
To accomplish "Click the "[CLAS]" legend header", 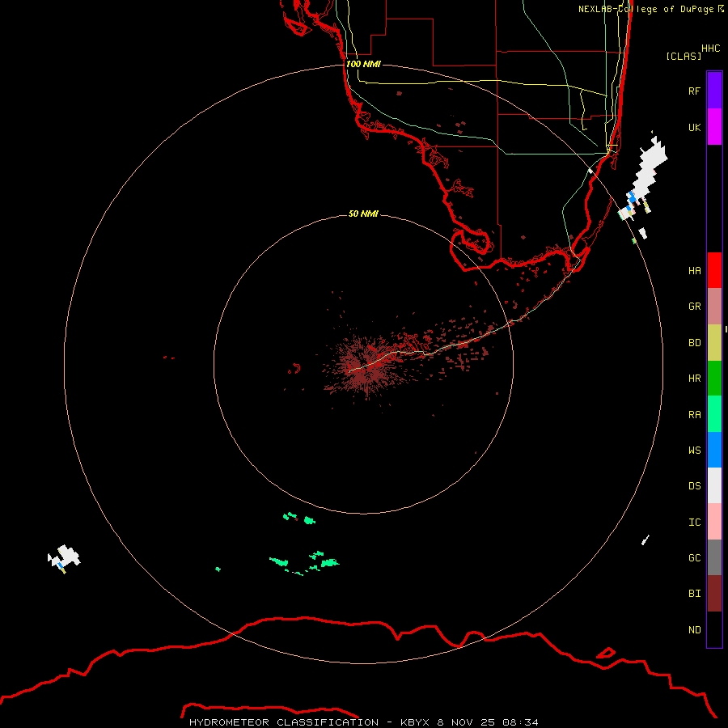I will (x=684, y=56).
